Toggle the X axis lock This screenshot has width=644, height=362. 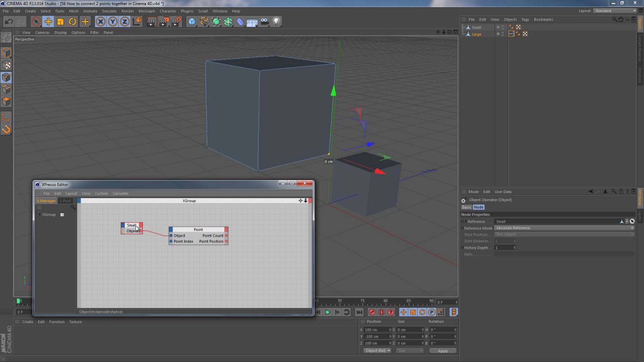(101, 21)
